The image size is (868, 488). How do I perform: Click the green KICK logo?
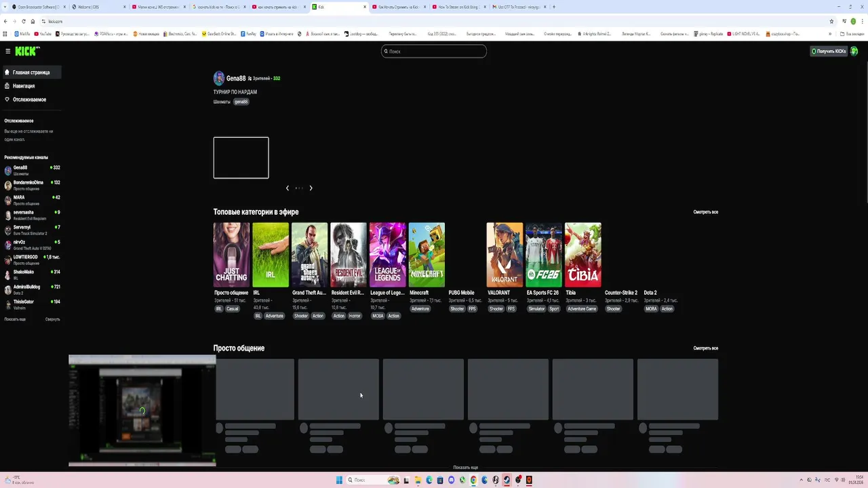click(27, 51)
